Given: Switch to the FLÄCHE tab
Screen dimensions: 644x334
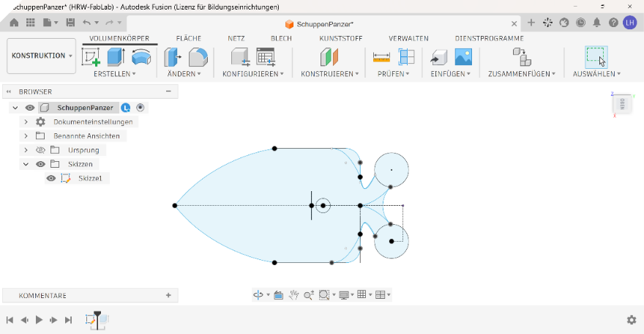Looking at the screenshot, I should click(189, 38).
